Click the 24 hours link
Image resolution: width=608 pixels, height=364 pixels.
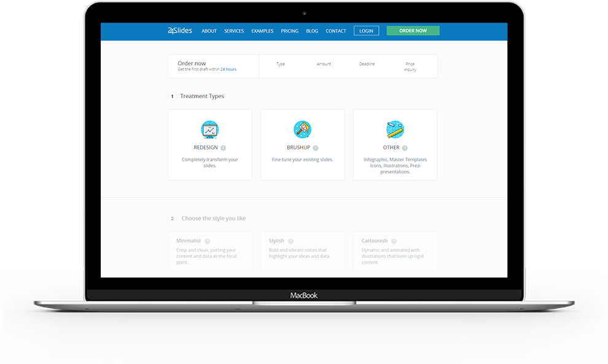pyautogui.click(x=228, y=69)
